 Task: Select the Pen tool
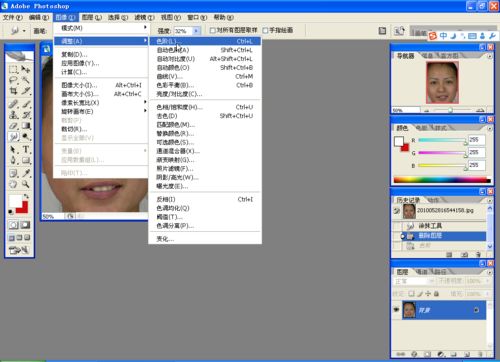pos(13,160)
